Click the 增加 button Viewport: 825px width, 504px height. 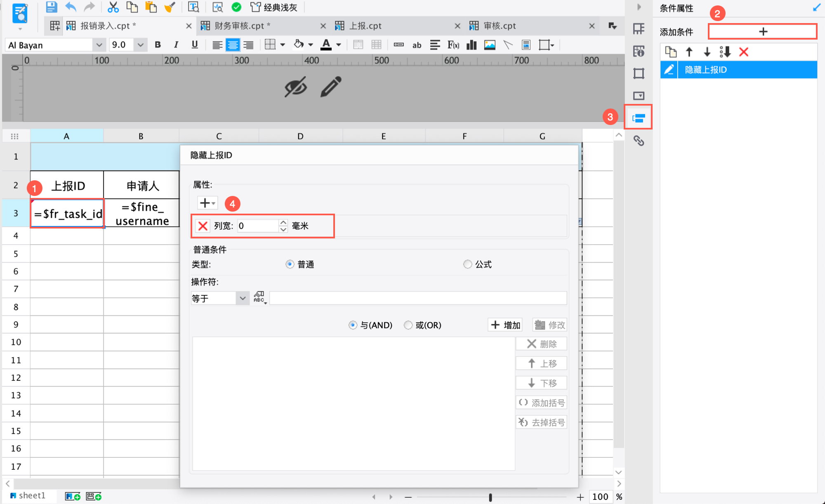point(505,325)
